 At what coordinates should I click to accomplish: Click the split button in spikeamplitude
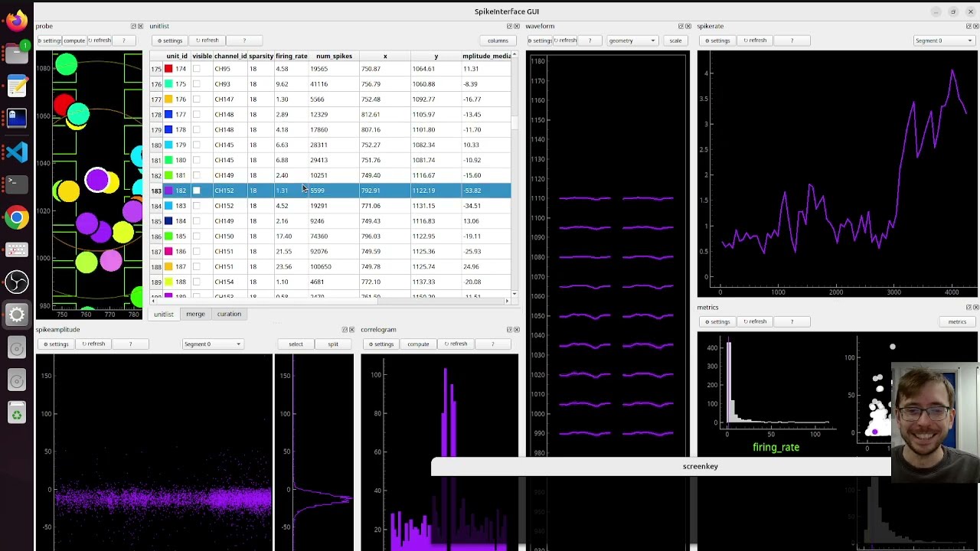click(x=333, y=344)
